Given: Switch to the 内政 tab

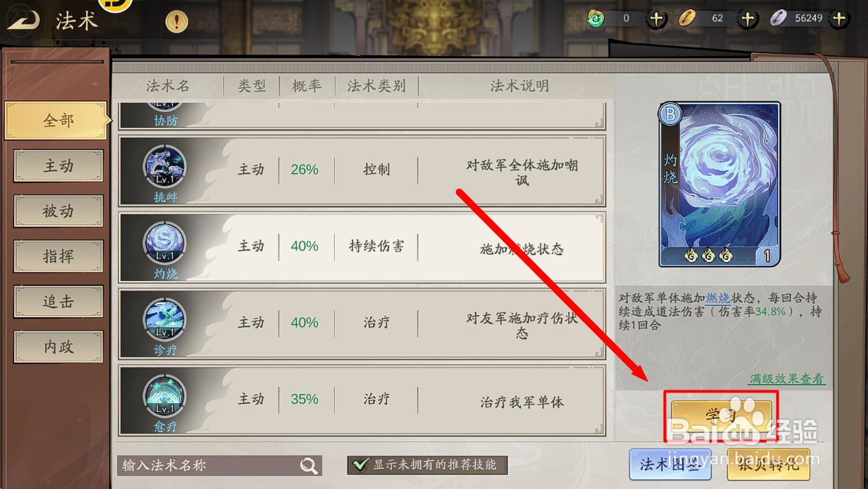Looking at the screenshot, I should pos(58,347).
